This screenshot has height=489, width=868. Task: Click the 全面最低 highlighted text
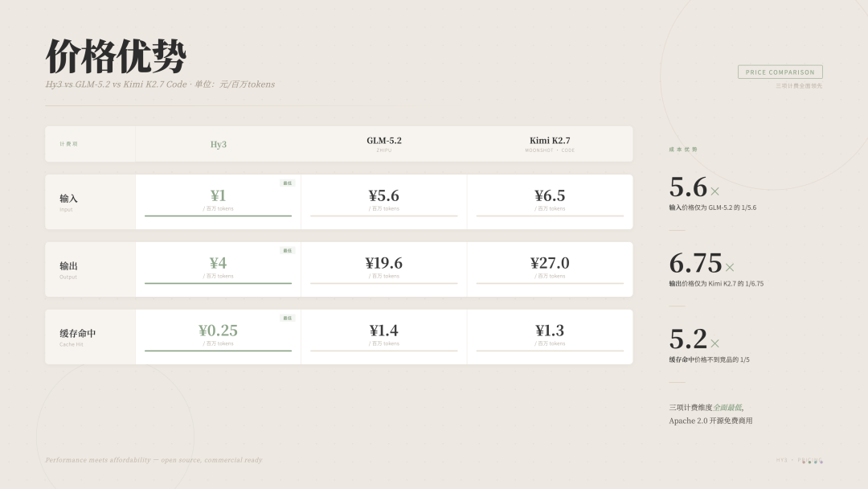tap(727, 408)
